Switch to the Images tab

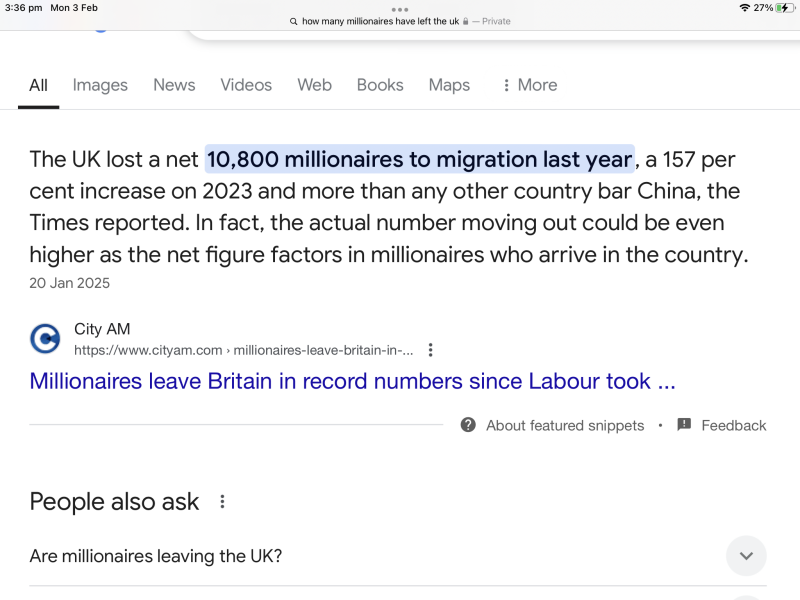100,85
